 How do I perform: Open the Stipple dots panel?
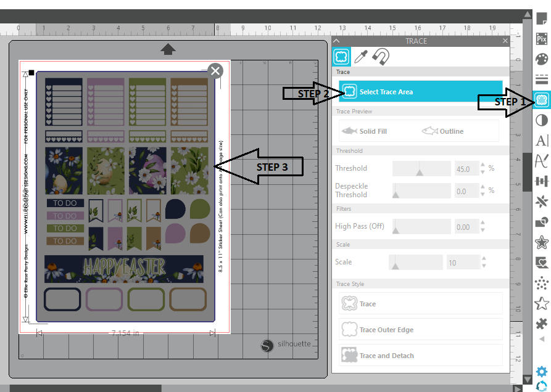tap(542, 283)
